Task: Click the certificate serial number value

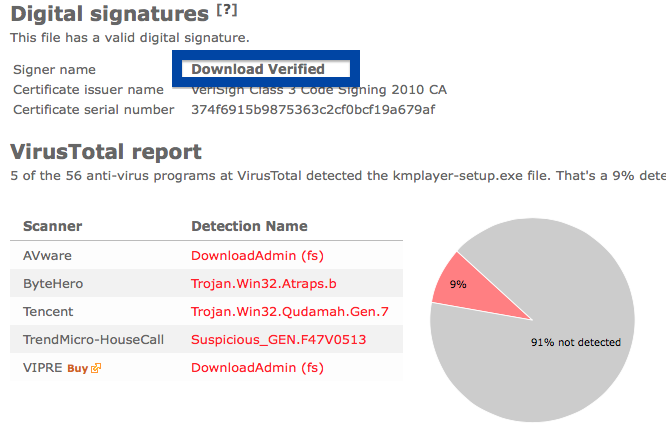Action: 313,110
